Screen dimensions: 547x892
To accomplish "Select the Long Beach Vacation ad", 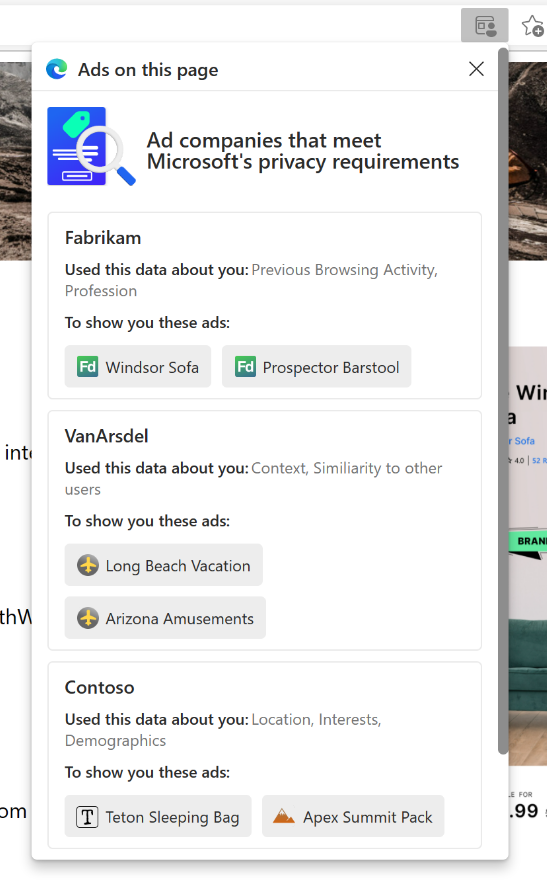I will click(x=164, y=565).
